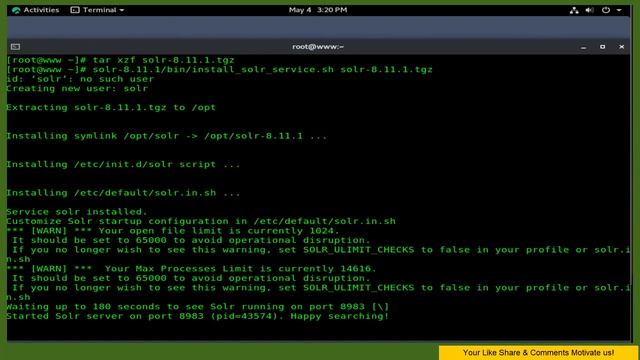Click 'Installing /etc/init.d/solr script' line

(x=123, y=164)
